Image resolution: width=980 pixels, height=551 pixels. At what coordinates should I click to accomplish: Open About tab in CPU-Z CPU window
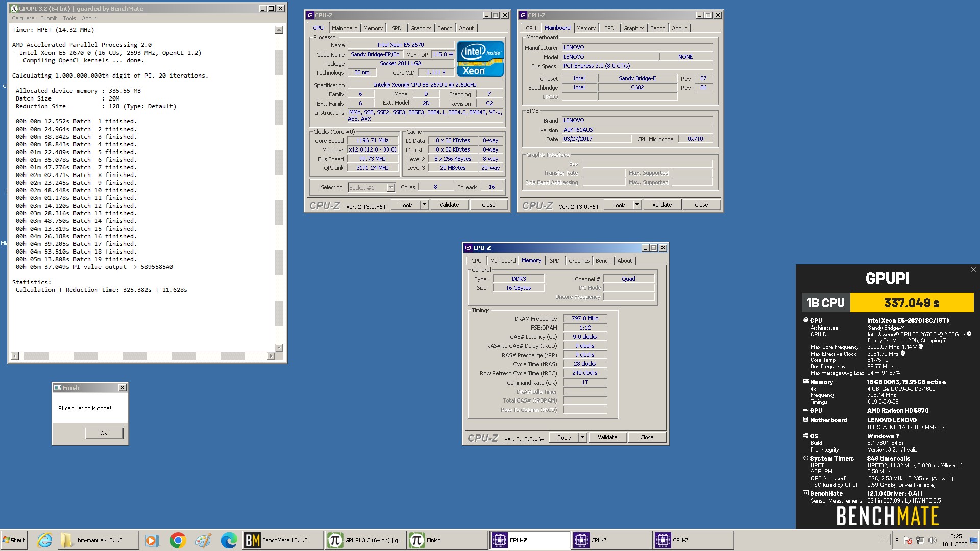click(x=467, y=28)
